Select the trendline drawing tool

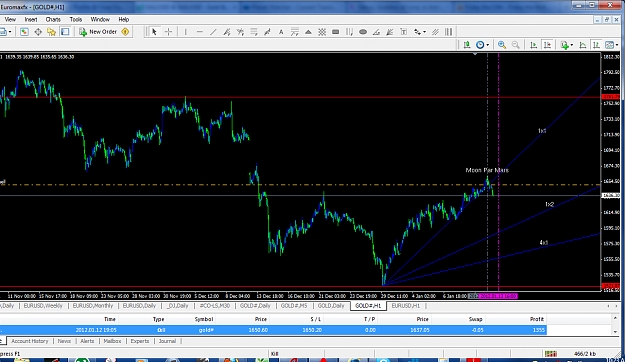click(213, 32)
